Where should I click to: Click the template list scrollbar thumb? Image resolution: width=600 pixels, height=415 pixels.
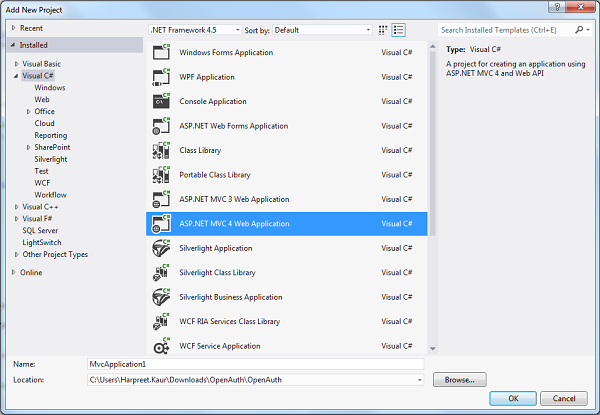[x=433, y=143]
